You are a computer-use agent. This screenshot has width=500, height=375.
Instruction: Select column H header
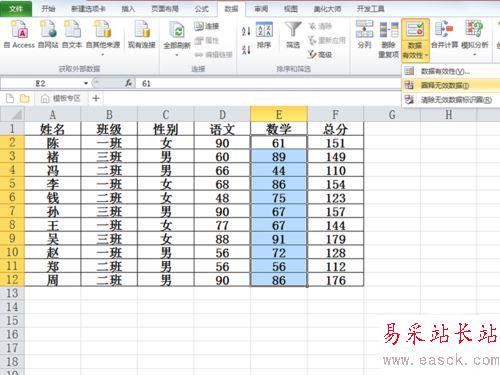[x=449, y=115]
